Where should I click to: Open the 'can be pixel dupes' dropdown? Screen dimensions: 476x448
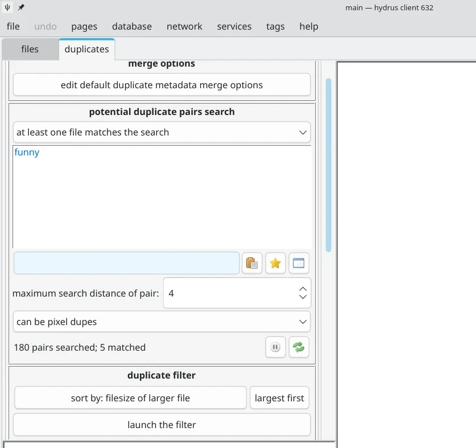pos(162,322)
